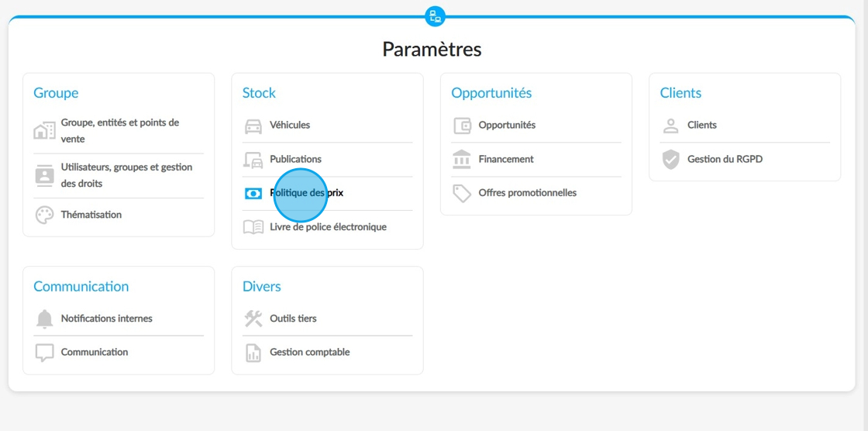868x431 pixels.
Task: Click the person icon beside Clients
Action: [x=671, y=126]
